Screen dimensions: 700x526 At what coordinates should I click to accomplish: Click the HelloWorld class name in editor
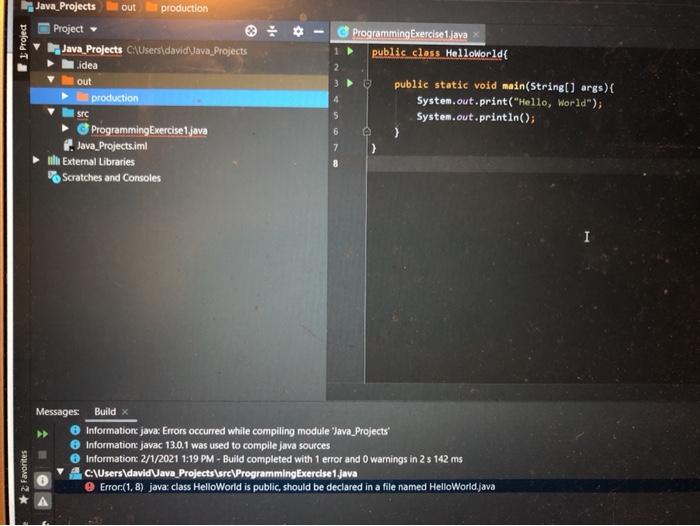point(475,54)
